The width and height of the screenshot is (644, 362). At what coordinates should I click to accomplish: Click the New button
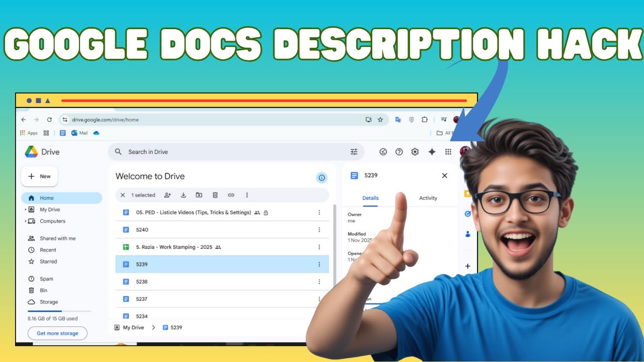pos(39,176)
